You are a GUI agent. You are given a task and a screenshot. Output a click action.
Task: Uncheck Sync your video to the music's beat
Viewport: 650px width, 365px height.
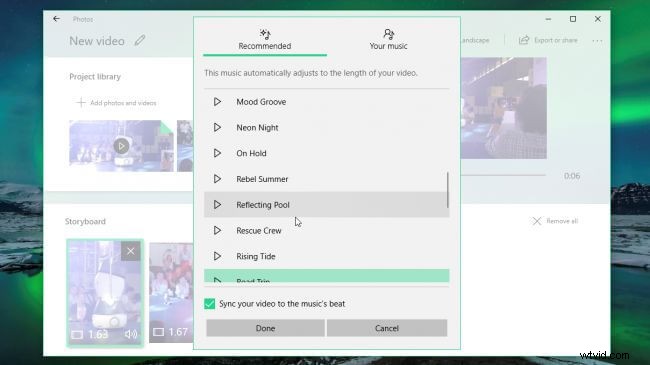click(210, 304)
